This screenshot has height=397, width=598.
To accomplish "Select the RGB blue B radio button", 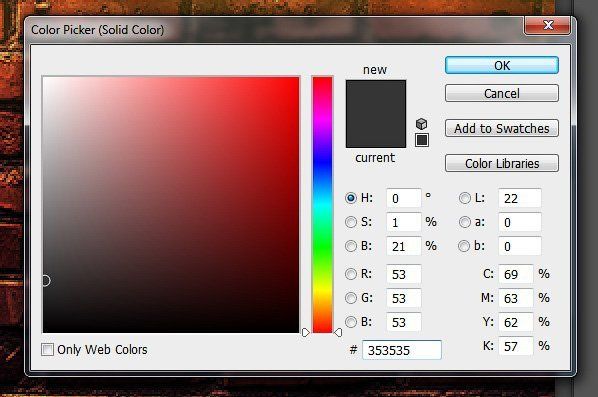I will [350, 322].
